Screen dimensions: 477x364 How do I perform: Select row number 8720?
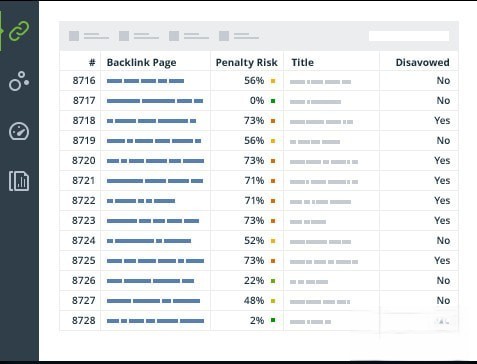pos(84,160)
